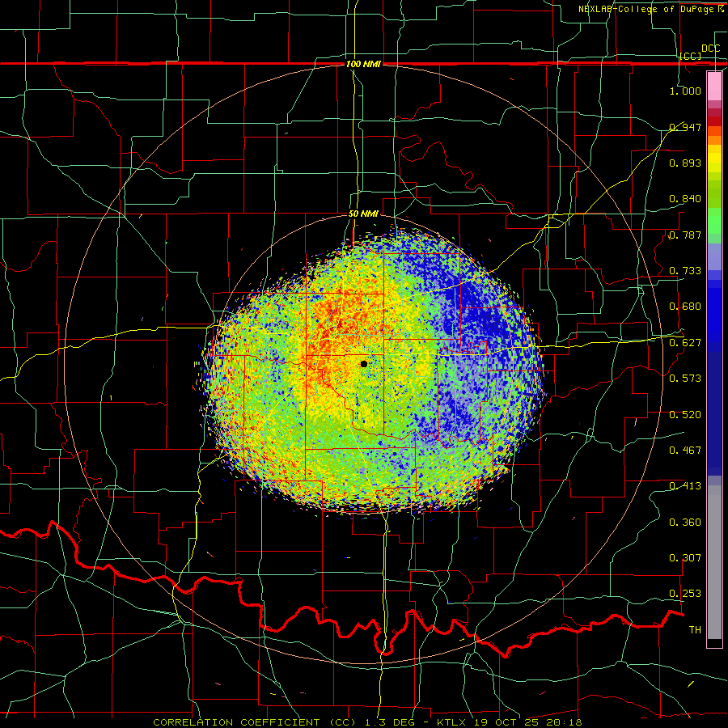The height and width of the screenshot is (728, 728).
Task: Click the "DCC" label above the color scale
Action: pyautogui.click(x=710, y=49)
